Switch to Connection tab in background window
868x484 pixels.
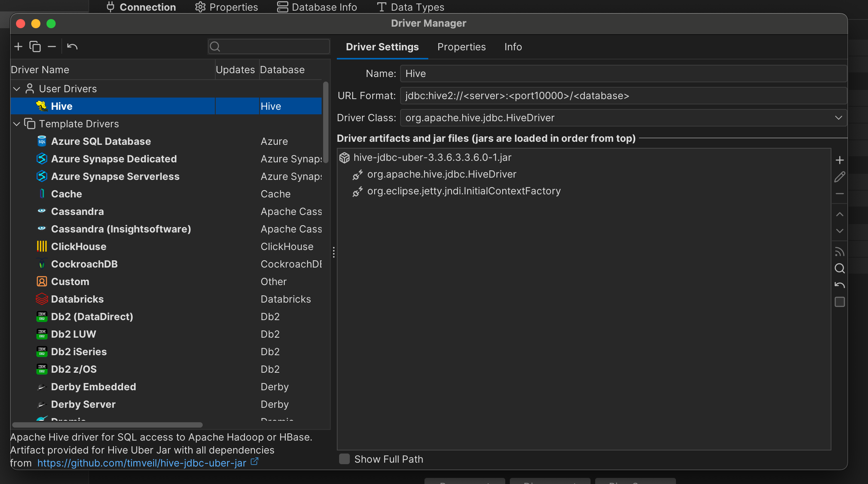click(141, 7)
